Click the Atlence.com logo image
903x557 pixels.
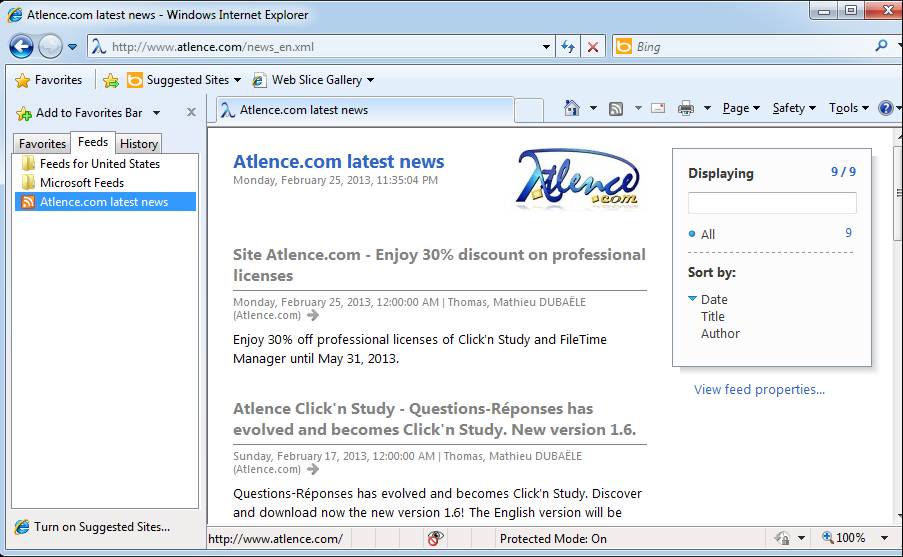[x=578, y=179]
